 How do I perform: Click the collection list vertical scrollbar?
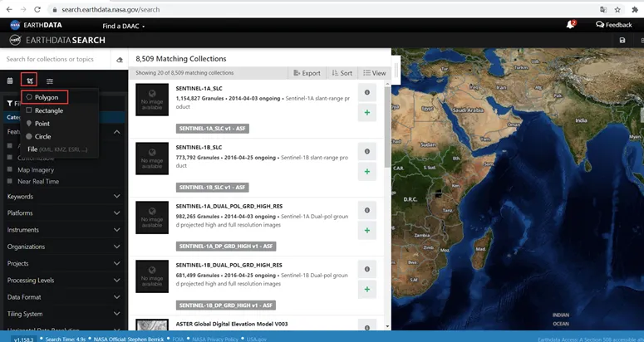tap(387, 127)
